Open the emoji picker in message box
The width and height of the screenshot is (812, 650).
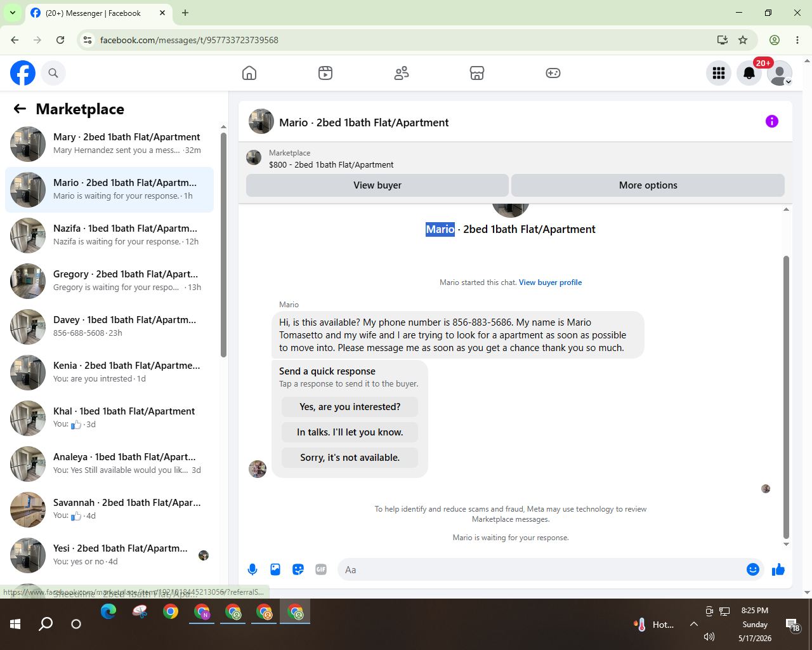753,569
